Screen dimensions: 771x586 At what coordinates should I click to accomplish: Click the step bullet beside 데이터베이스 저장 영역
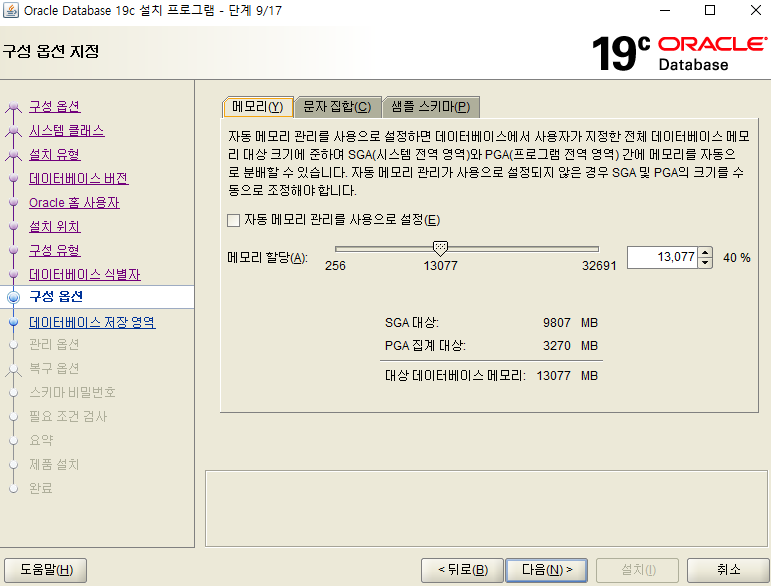pyautogui.click(x=13, y=322)
